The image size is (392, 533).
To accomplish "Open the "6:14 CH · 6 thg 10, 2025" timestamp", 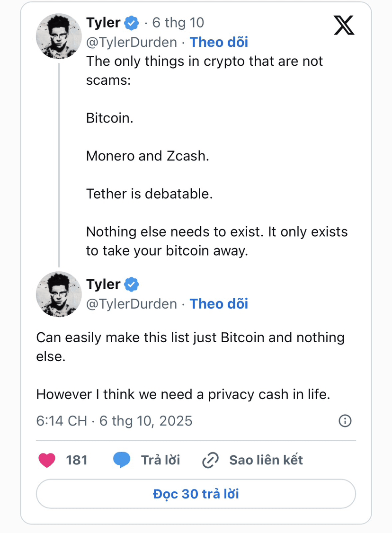I will point(115,421).
